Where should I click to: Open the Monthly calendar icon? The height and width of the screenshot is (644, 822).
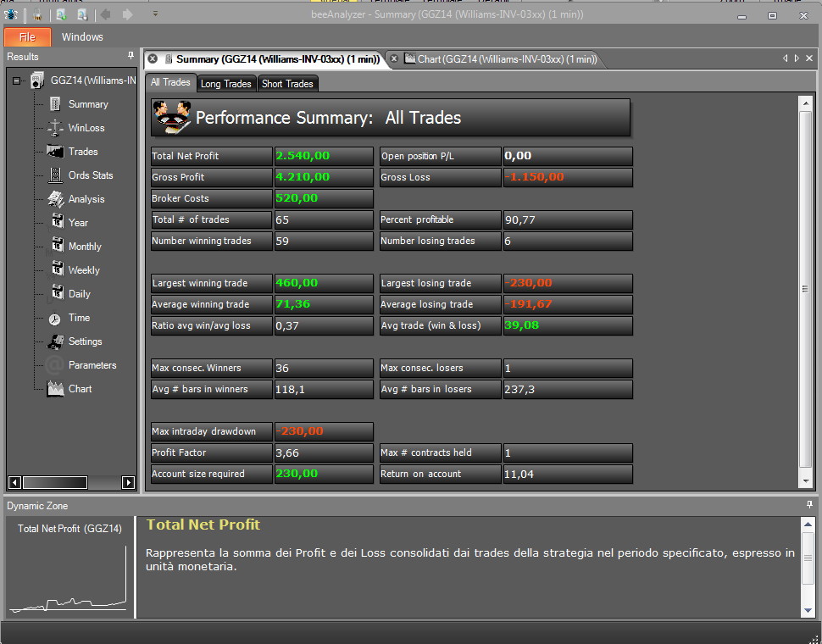coord(57,245)
